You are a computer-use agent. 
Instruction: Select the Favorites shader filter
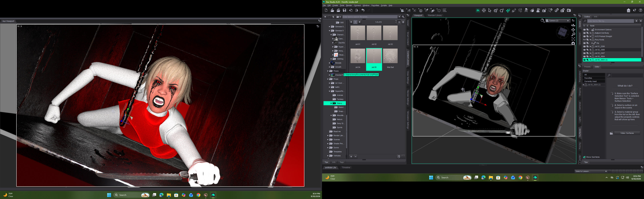point(594,78)
